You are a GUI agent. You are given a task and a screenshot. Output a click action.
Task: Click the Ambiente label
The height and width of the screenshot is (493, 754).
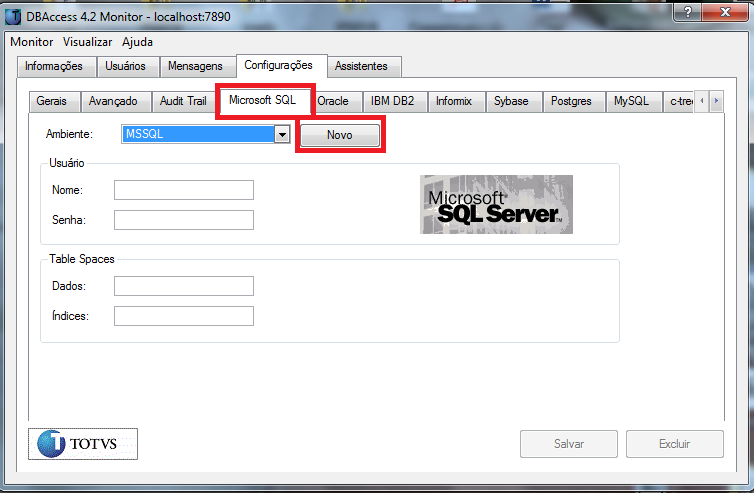tap(69, 134)
